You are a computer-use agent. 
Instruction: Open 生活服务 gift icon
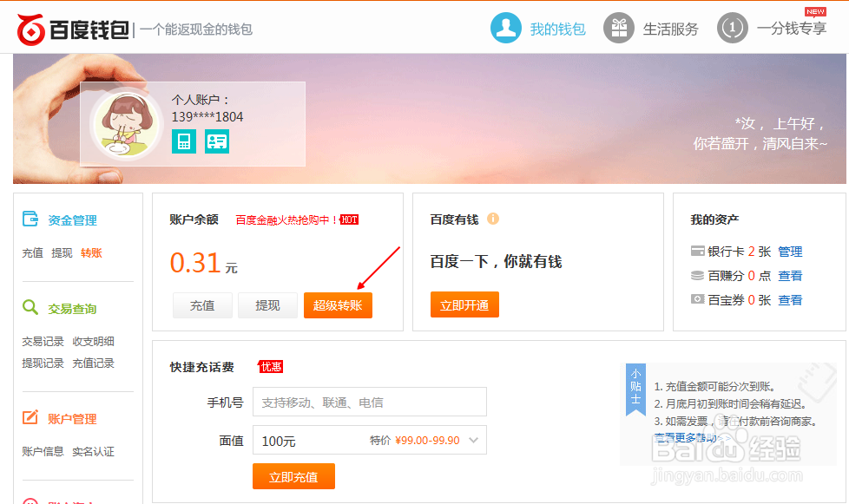(x=619, y=28)
